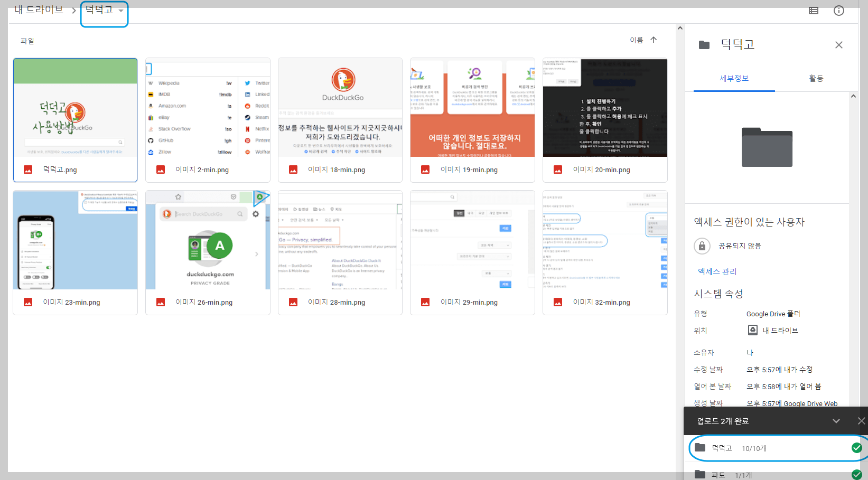Click green checkmark for 덕덕고 upload

857,448
